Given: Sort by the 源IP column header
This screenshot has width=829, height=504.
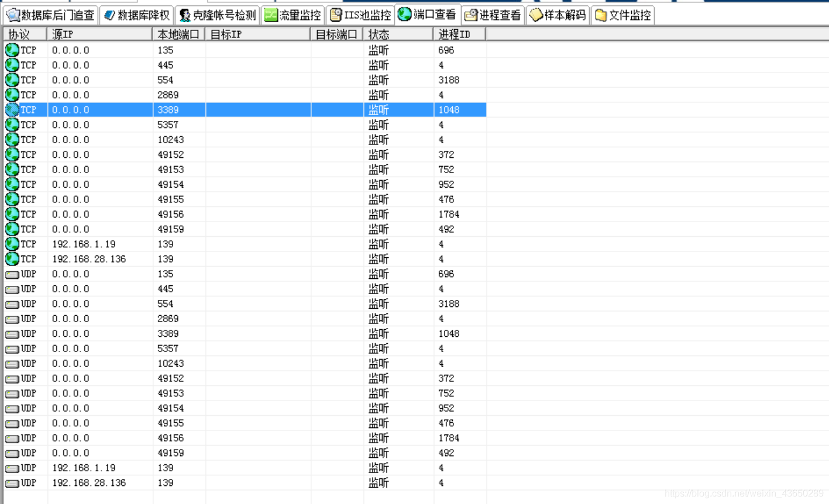Looking at the screenshot, I should (100, 34).
